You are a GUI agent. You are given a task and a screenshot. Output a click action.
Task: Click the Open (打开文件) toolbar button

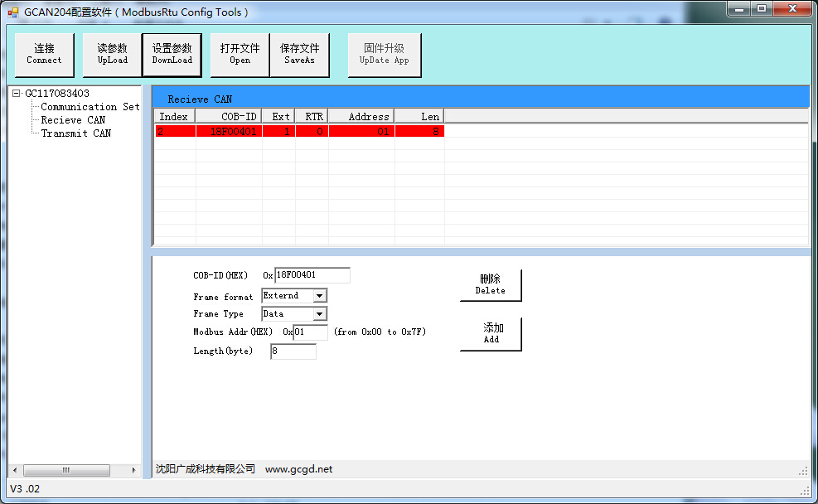239,55
